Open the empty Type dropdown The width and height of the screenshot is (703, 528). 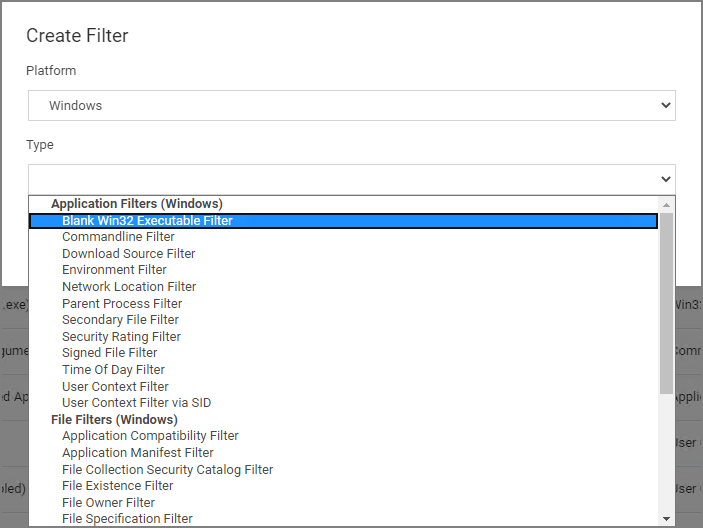pos(352,179)
